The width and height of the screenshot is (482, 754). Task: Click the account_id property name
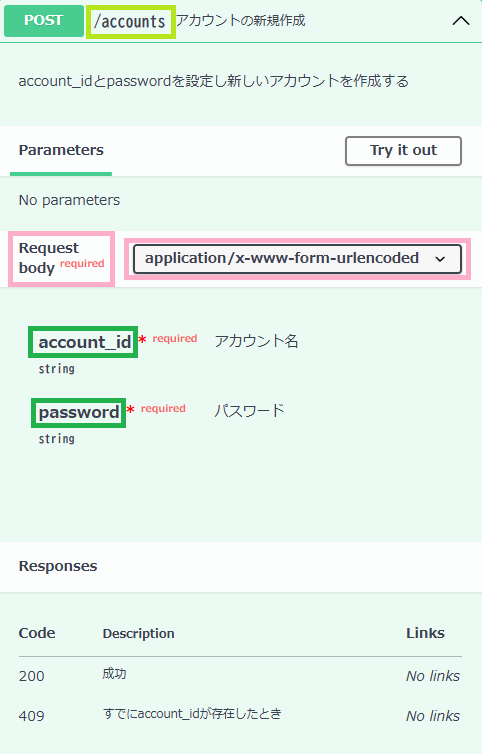pos(85,342)
